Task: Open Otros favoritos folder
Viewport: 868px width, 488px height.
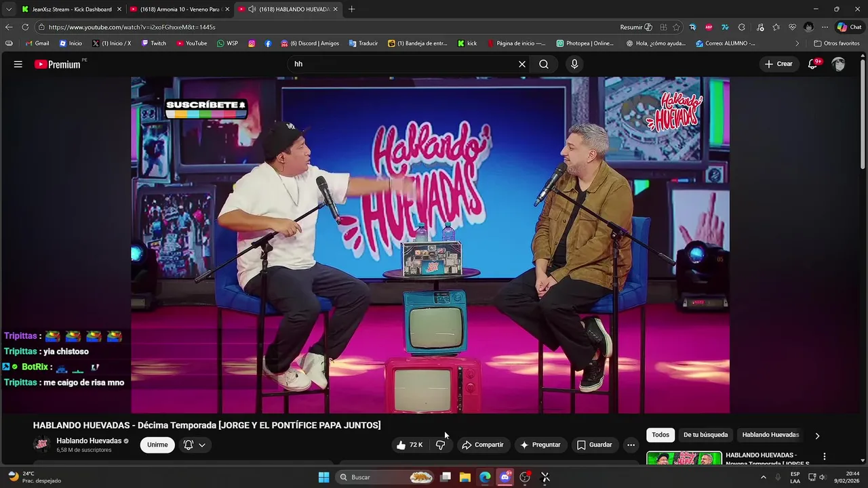Action: coord(837,43)
